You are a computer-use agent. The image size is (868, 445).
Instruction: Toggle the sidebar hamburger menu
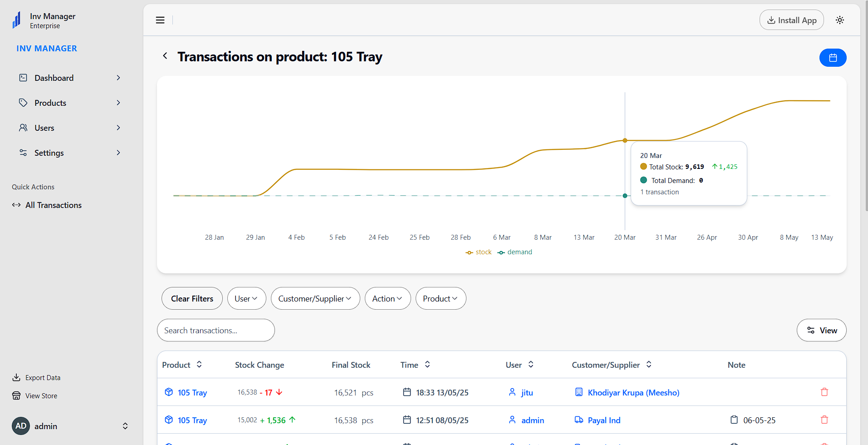(x=160, y=20)
